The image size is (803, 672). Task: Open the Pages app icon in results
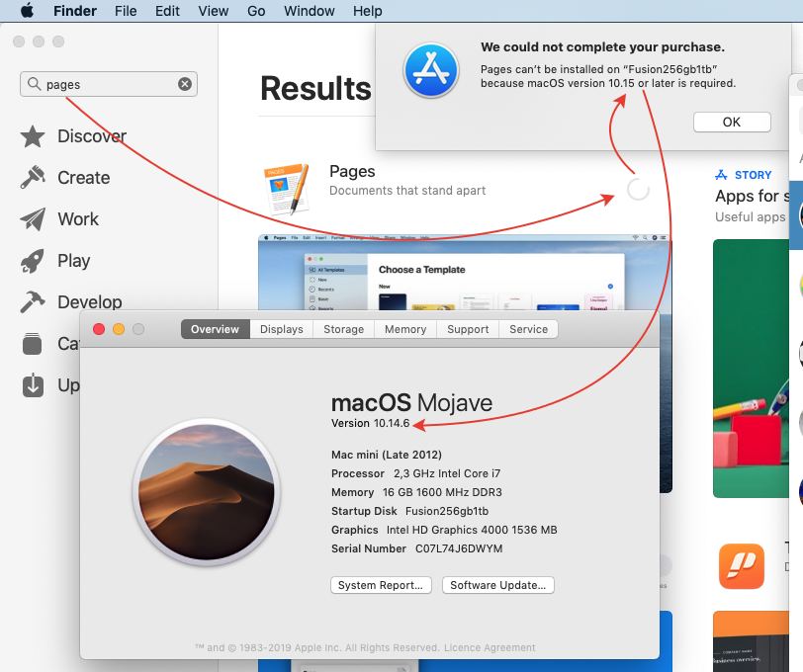coord(286,189)
